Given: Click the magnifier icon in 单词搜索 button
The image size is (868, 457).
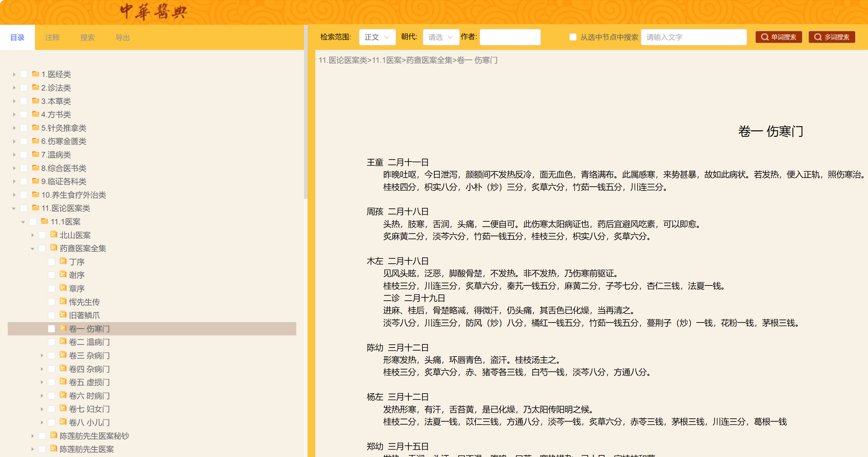Looking at the screenshot, I should click(765, 37).
